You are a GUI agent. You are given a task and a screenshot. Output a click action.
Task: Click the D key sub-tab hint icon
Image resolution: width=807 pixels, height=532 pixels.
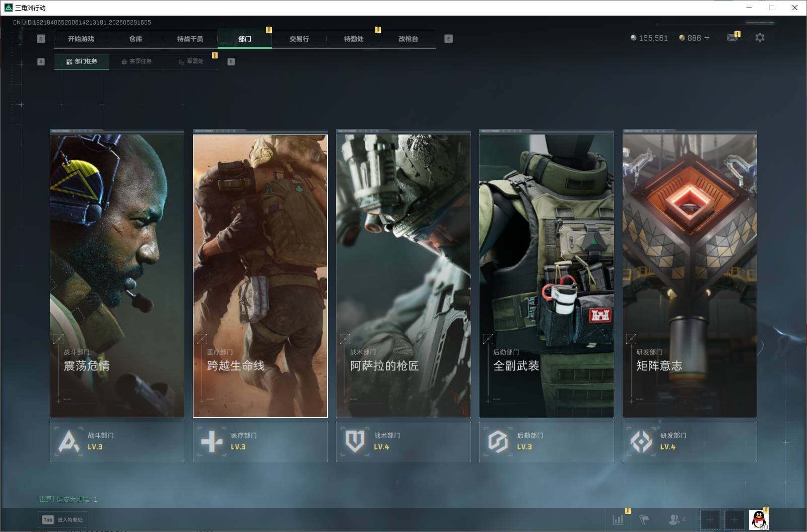pyautogui.click(x=231, y=61)
